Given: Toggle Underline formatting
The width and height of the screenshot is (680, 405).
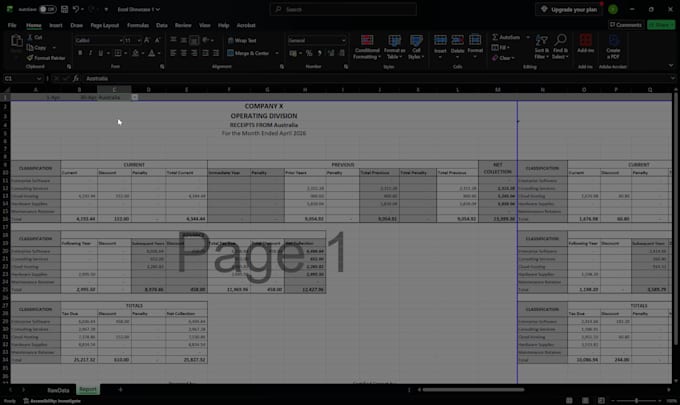Looking at the screenshot, I should pyautogui.click(x=101, y=53).
